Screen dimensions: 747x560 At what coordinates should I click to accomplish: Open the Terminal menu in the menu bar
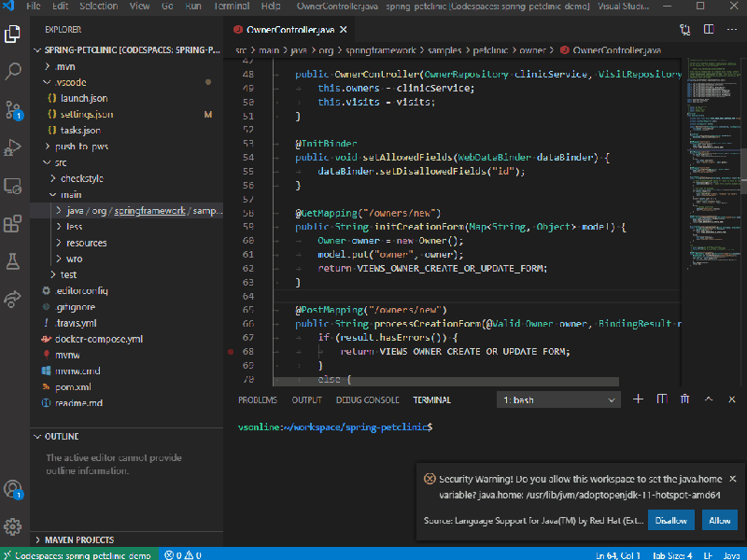[231, 7]
